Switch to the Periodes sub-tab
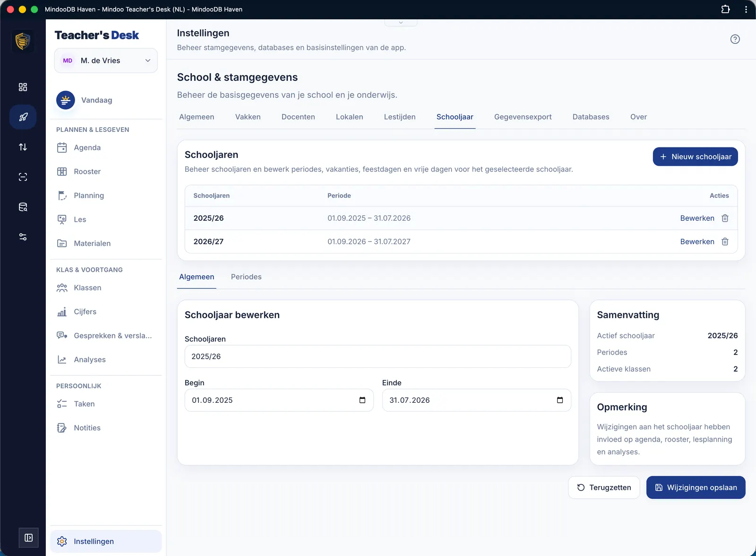The width and height of the screenshot is (756, 556). coord(246,277)
